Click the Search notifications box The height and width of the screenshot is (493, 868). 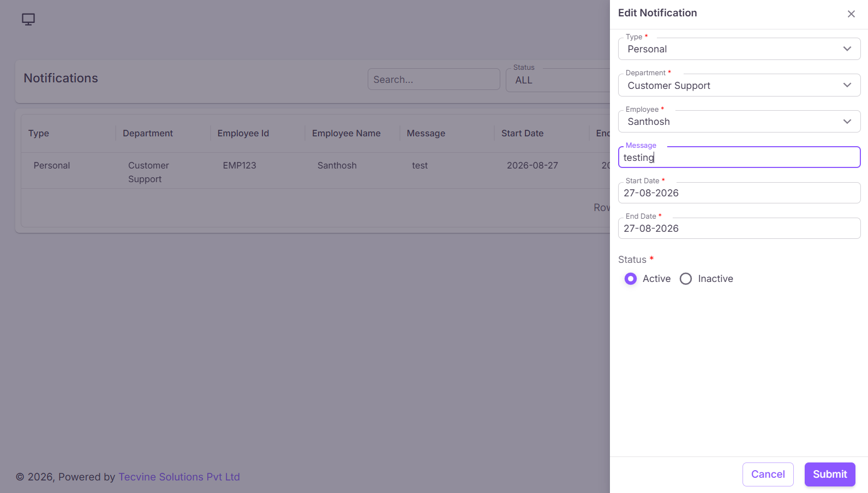click(x=434, y=80)
